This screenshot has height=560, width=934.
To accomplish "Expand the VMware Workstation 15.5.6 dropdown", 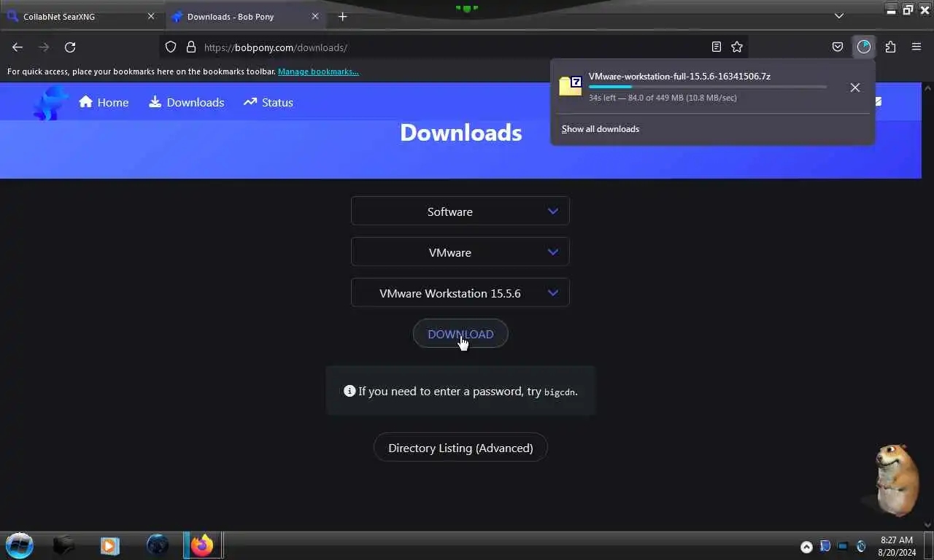I will [x=460, y=293].
